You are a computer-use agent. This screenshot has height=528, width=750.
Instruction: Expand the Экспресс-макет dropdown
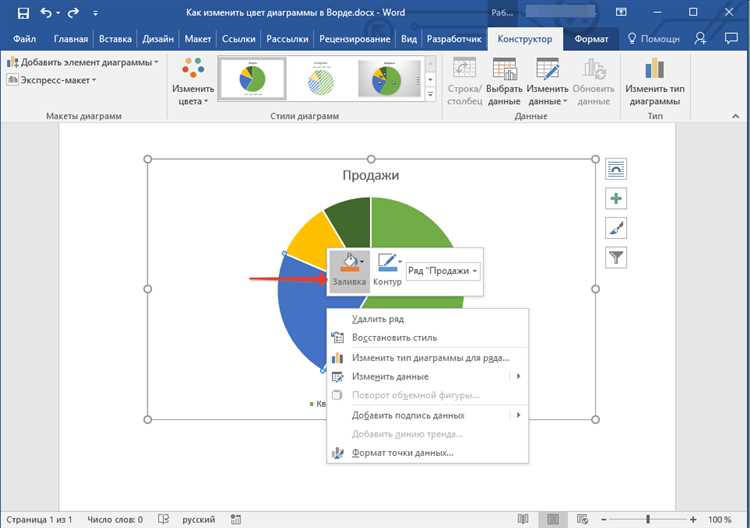[x=51, y=80]
